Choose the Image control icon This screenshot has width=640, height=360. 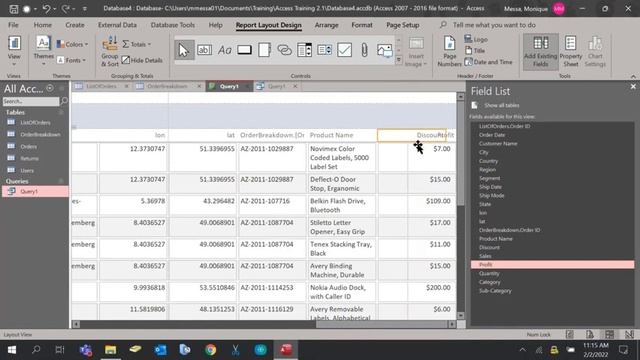384,50
